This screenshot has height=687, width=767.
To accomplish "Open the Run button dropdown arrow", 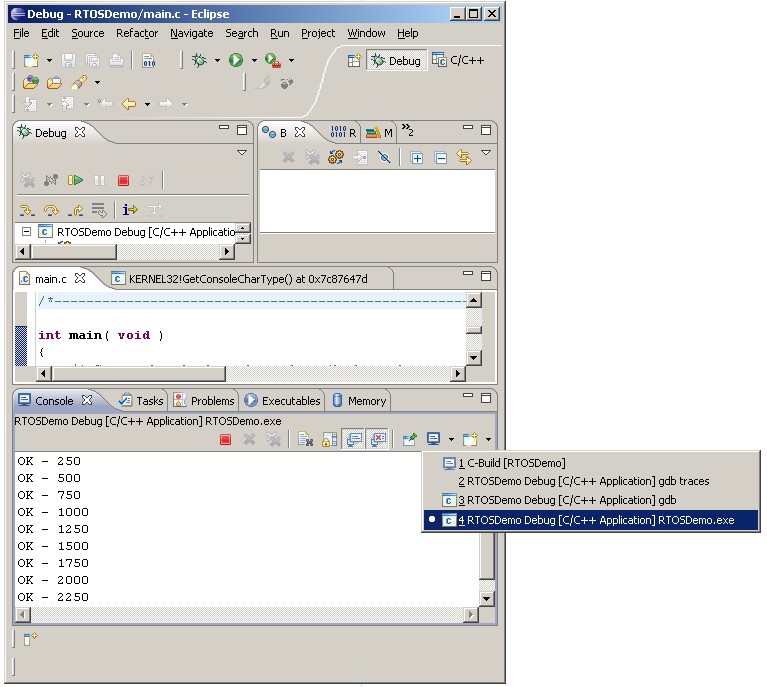I will [x=254, y=60].
